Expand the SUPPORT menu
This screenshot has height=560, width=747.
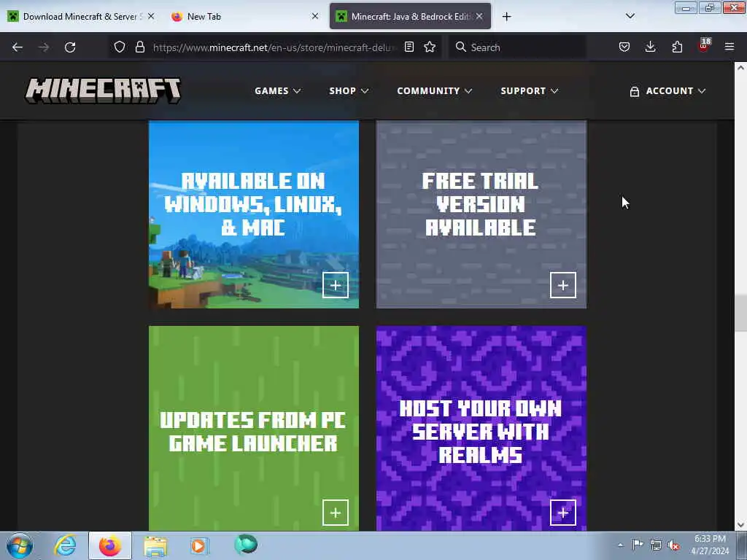[530, 90]
